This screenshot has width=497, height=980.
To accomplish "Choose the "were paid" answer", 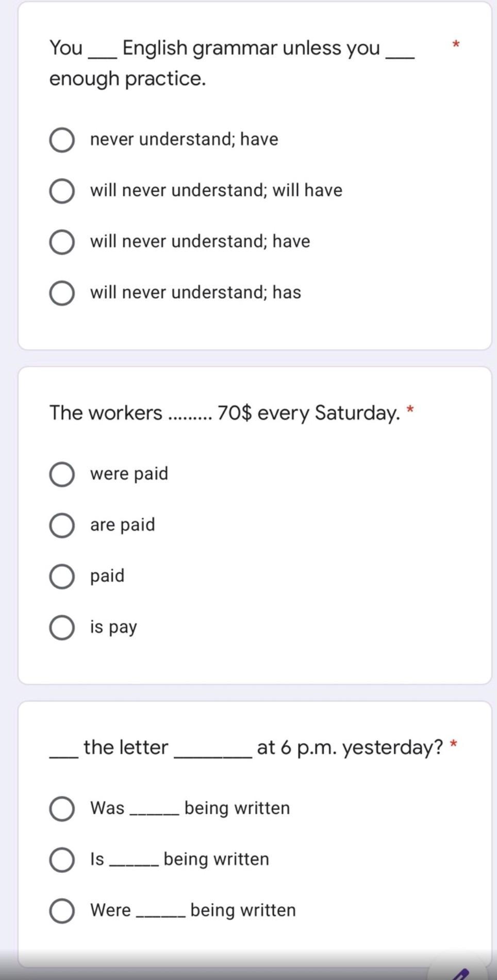I will coord(62,474).
